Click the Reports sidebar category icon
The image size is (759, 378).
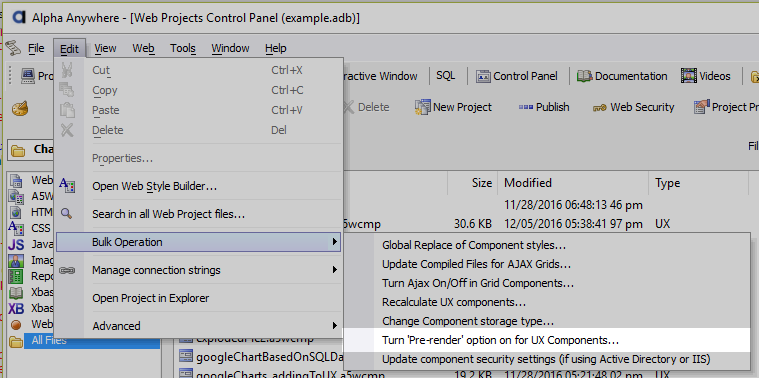point(16,276)
